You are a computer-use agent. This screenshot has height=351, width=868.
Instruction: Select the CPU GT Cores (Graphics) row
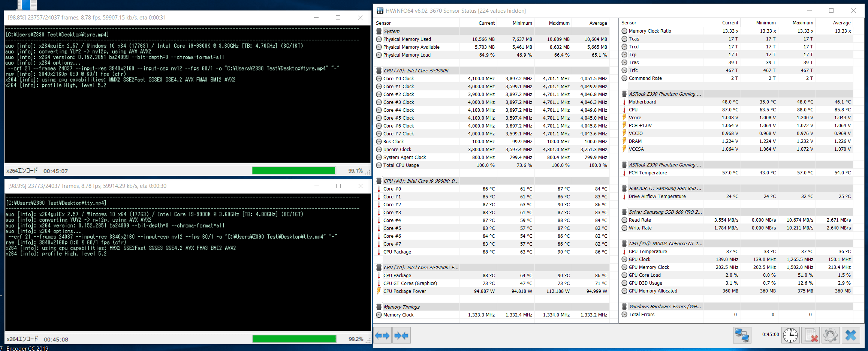[x=492, y=283]
